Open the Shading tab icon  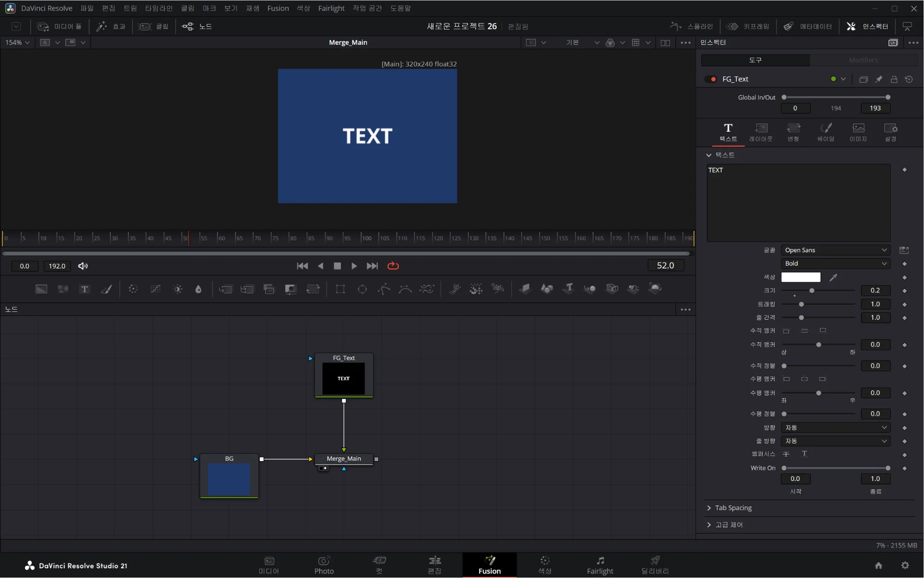[826, 132]
